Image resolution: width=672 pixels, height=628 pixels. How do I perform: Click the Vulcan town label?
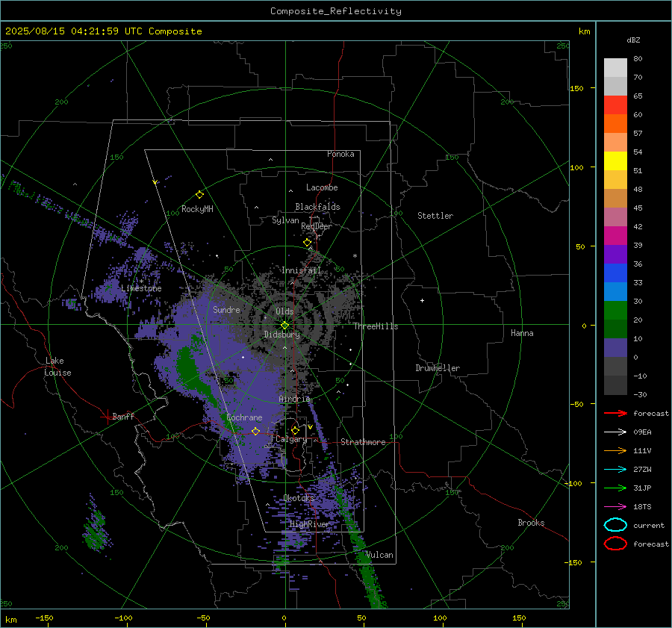coord(379,555)
